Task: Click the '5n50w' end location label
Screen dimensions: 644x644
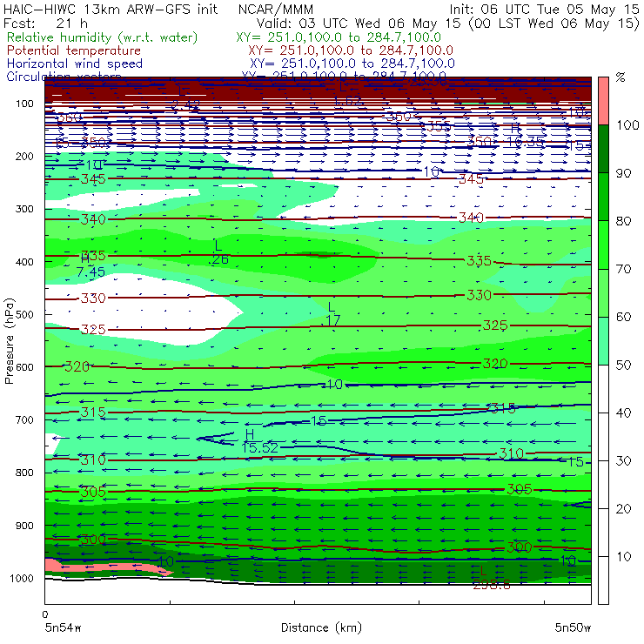Action: pos(573,628)
